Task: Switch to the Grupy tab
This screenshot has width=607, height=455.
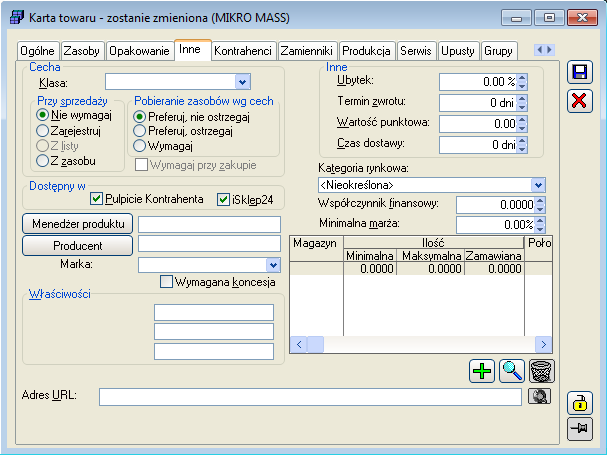Action: pyautogui.click(x=499, y=51)
